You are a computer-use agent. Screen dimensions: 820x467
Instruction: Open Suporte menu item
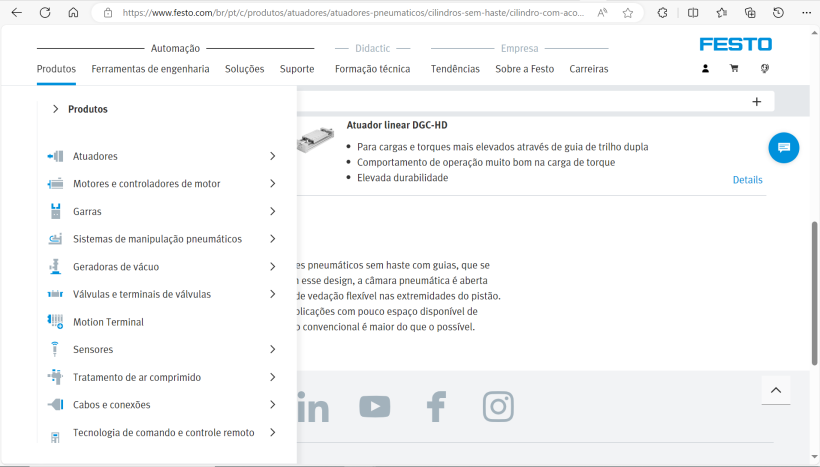[297, 69]
